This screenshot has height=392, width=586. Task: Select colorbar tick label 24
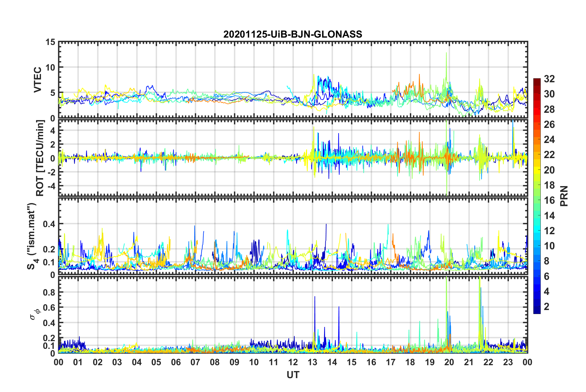(x=549, y=140)
